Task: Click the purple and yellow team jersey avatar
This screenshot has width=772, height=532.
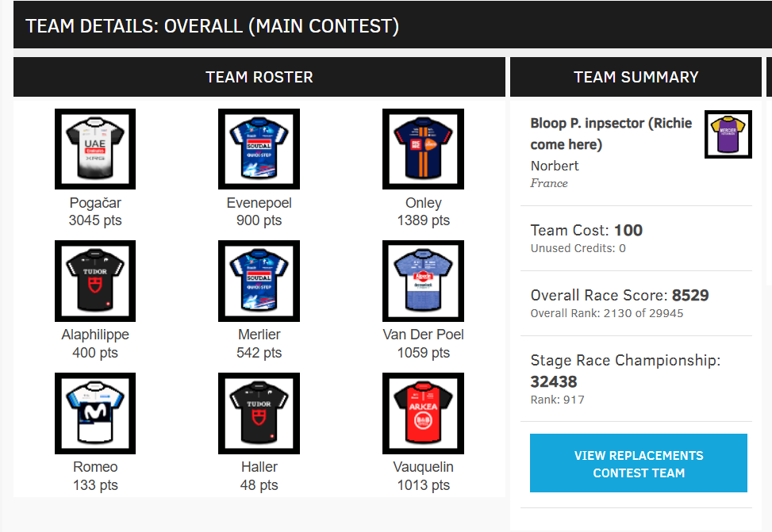Action: pos(728,135)
